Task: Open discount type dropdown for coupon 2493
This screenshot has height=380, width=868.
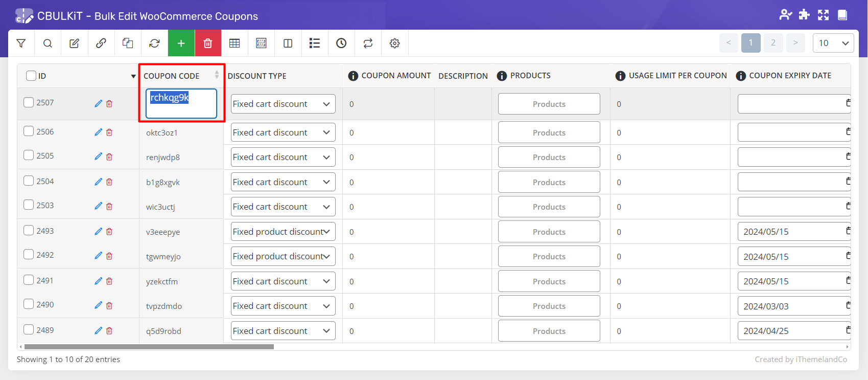Action: [x=283, y=232]
